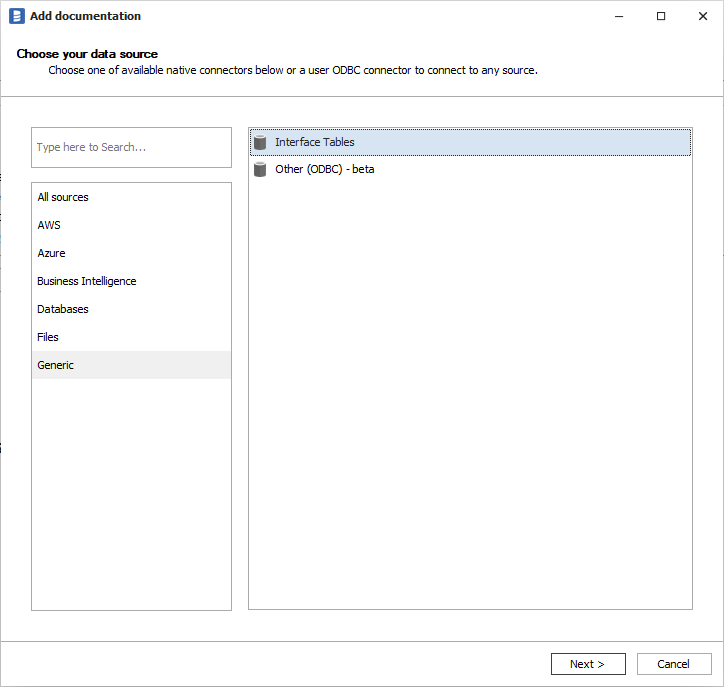Viewport: 724px width, 687px height.
Task: Click empty area below the connectors list
Action: tap(470, 400)
